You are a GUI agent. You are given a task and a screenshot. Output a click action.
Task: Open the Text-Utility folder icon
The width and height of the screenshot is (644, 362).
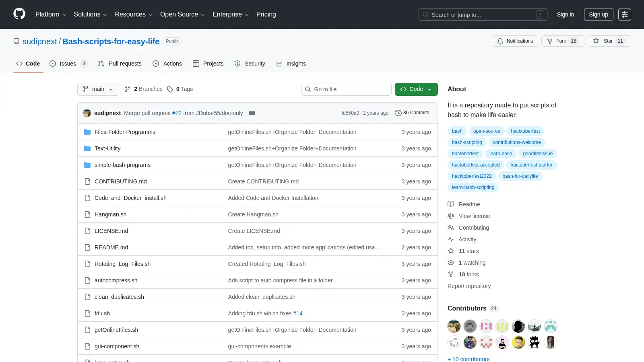(87, 148)
